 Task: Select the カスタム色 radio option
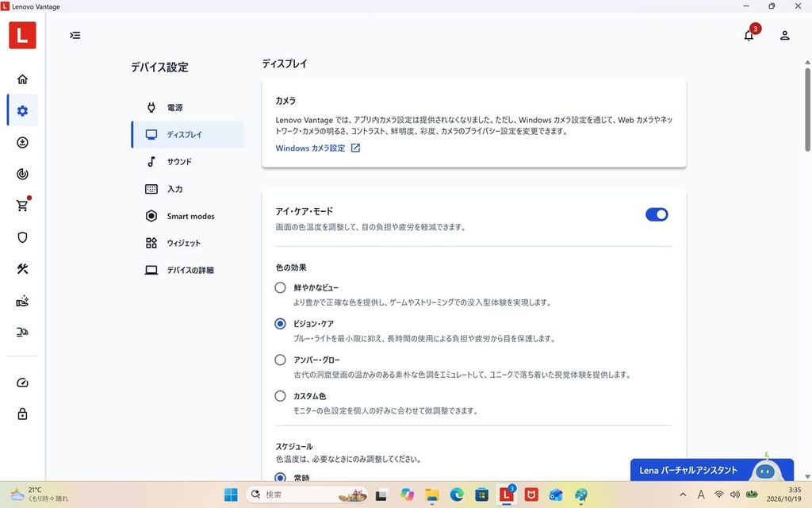click(280, 396)
